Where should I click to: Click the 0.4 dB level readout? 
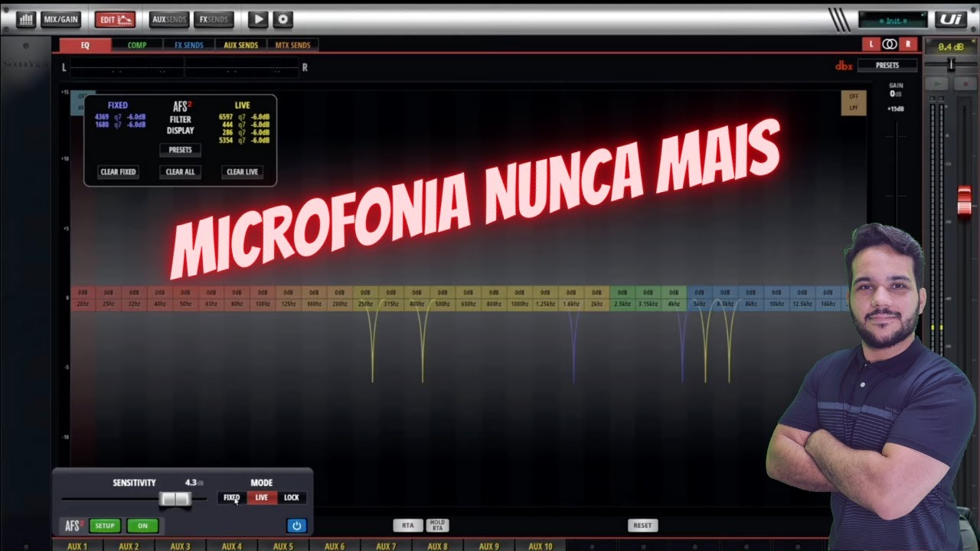(950, 47)
